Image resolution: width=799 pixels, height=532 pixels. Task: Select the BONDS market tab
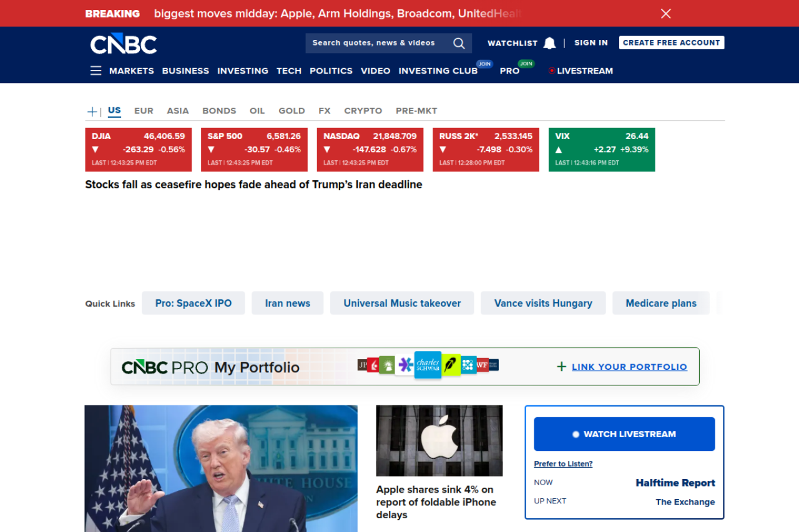pyautogui.click(x=219, y=111)
